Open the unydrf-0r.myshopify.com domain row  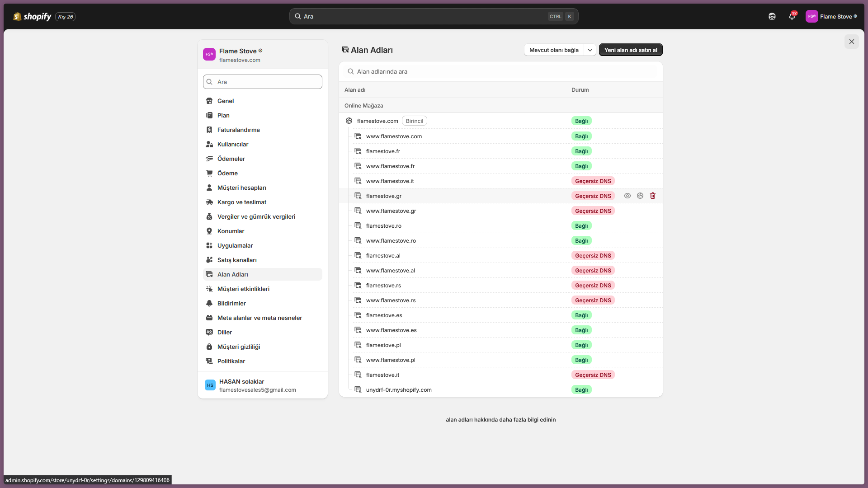point(501,389)
